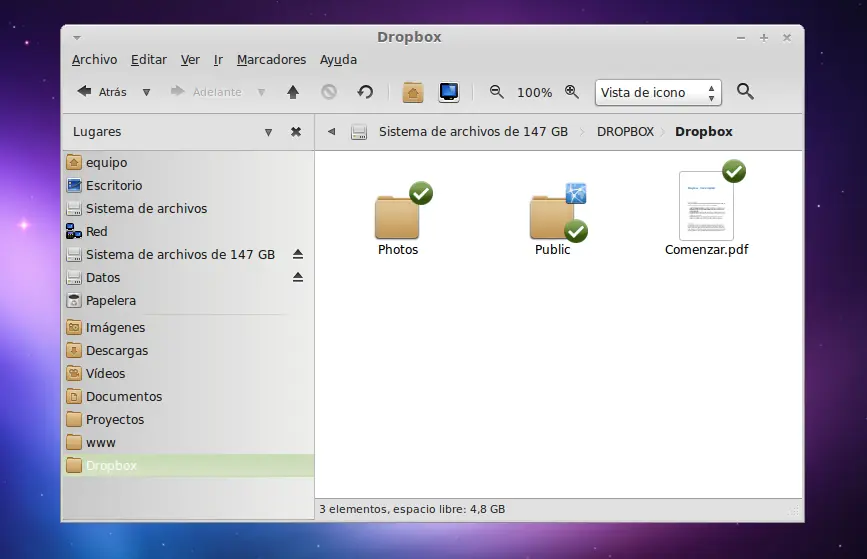This screenshot has height=559, width=867.
Task: Reload the current folder
Action: tap(365, 92)
